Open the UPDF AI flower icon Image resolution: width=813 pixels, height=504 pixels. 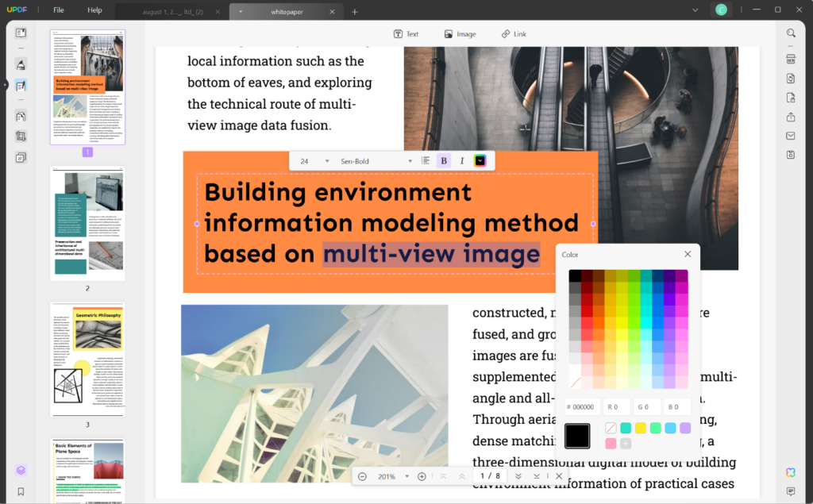791,472
